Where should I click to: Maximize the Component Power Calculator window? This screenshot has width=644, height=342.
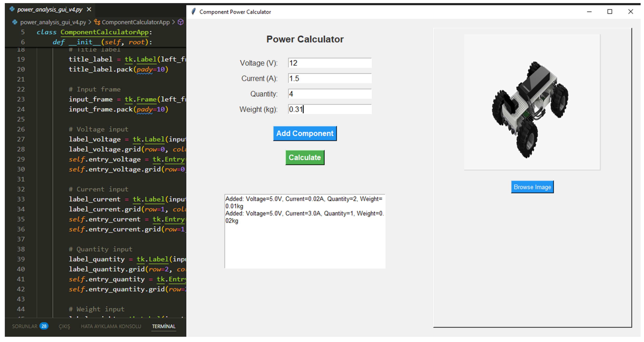[x=609, y=12]
